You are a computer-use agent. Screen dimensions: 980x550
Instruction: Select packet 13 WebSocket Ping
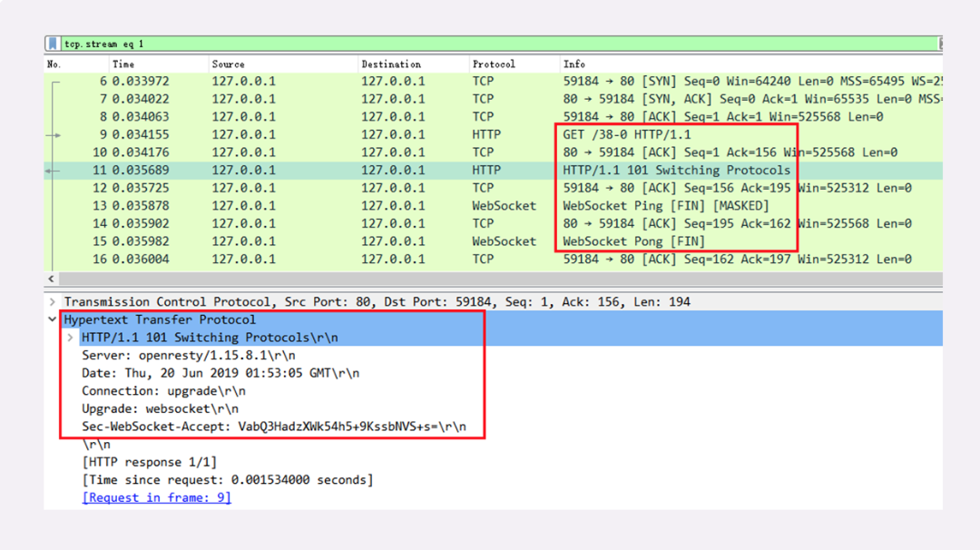[x=493, y=206]
